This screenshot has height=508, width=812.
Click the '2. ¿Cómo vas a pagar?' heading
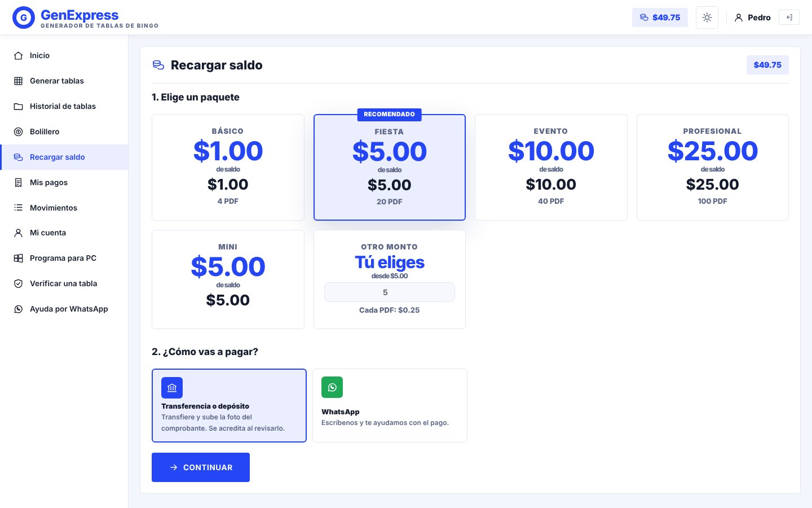(x=205, y=352)
